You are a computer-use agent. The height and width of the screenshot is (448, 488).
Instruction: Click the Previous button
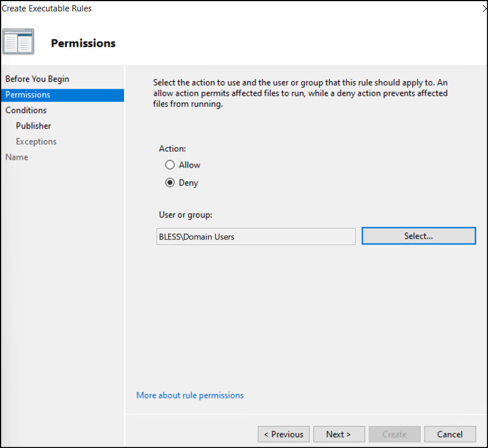tap(283, 434)
